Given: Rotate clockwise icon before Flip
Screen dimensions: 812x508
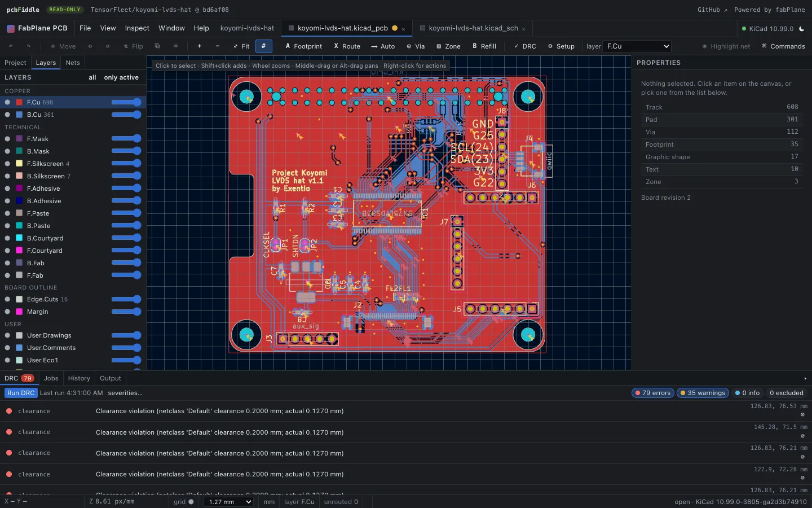Looking at the screenshot, I should click(x=108, y=46).
